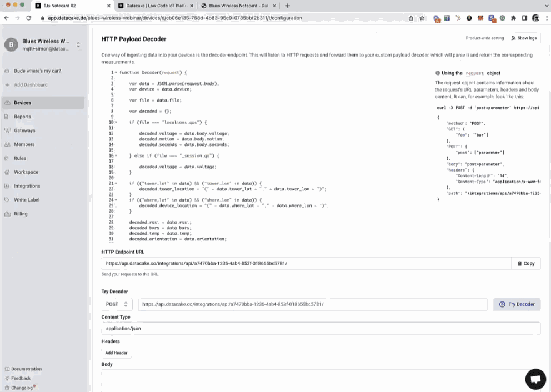Open browser menu three dots

(547, 18)
